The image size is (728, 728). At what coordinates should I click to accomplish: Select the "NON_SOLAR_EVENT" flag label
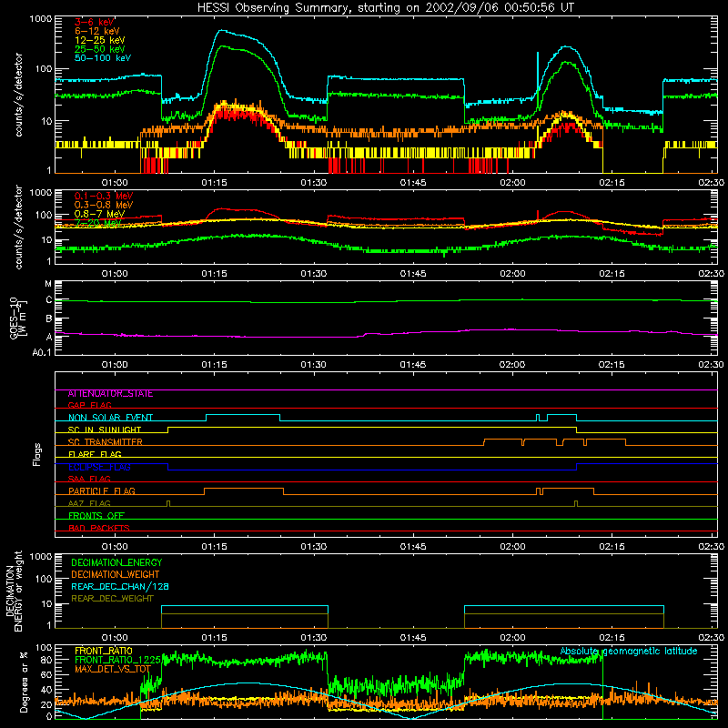[x=110, y=418]
